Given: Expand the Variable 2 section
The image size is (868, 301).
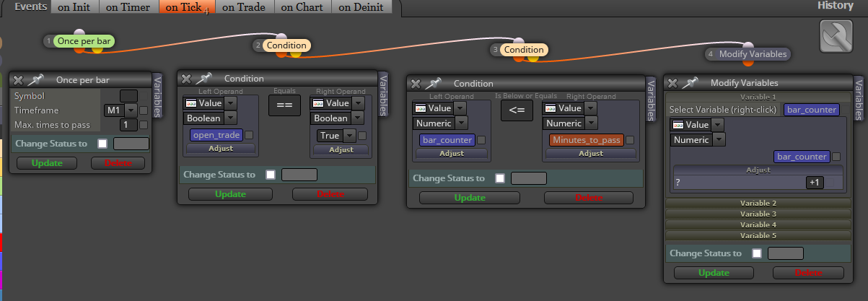Looking at the screenshot, I should tap(758, 204).
